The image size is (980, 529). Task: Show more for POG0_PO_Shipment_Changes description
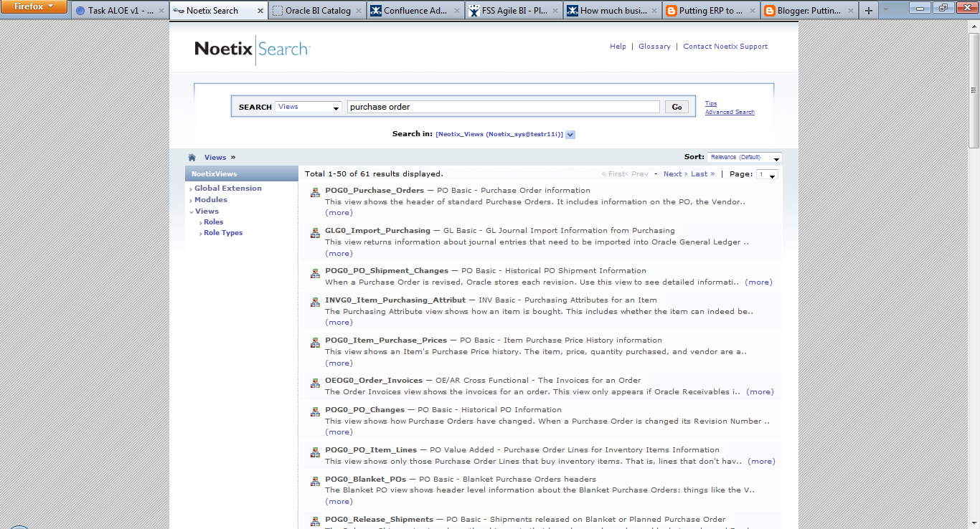[x=758, y=282]
